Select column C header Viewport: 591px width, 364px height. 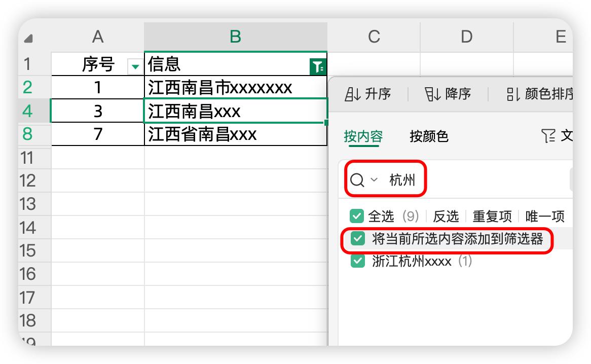(374, 37)
